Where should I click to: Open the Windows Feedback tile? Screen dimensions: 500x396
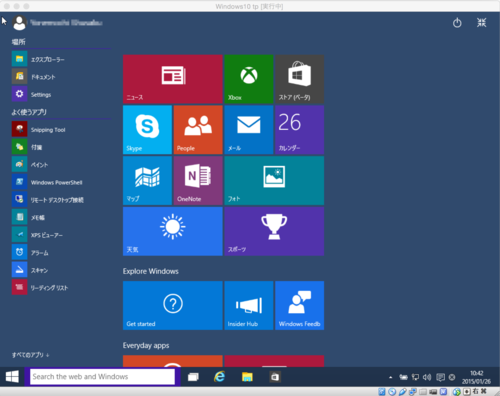pos(299,305)
